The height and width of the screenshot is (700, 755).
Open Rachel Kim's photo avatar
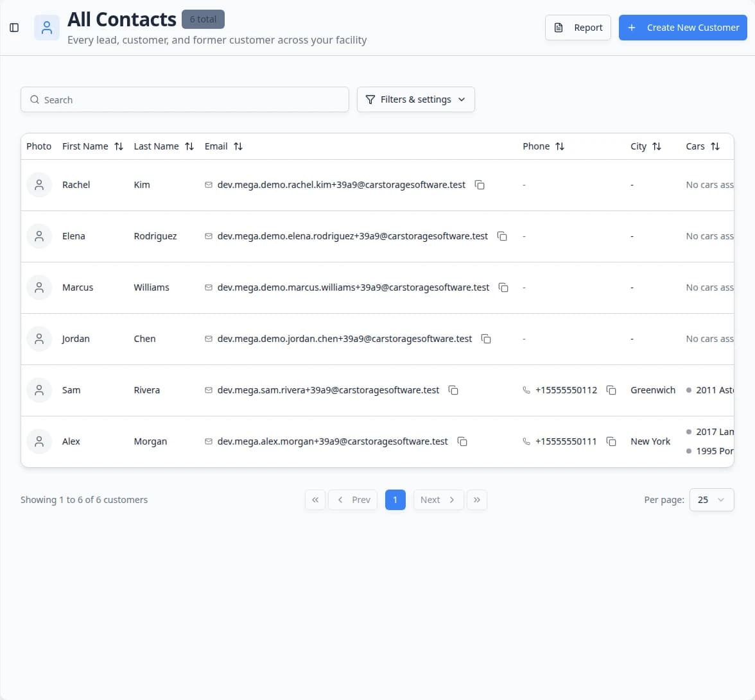pyautogui.click(x=40, y=185)
